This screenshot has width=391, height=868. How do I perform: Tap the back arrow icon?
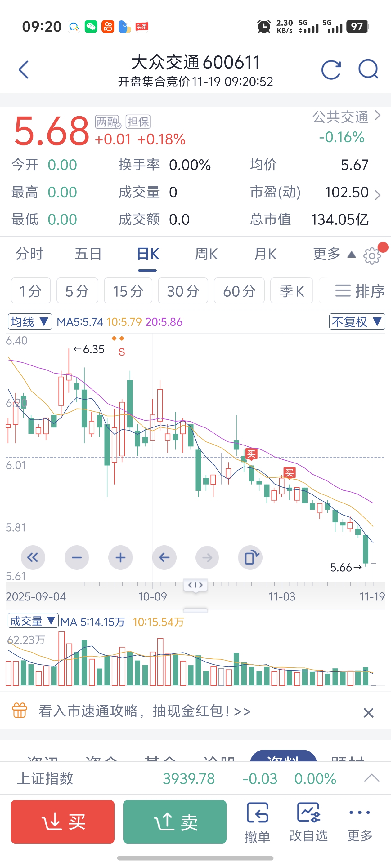[23, 70]
